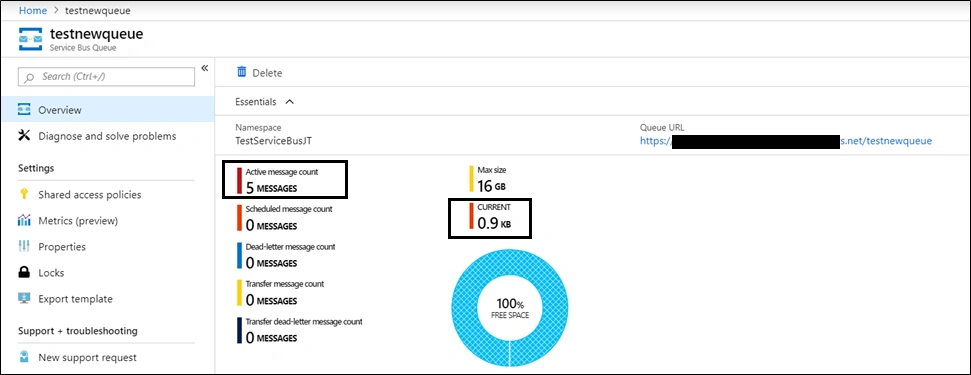Click the Transfer dead-letter message count label

tap(304, 322)
